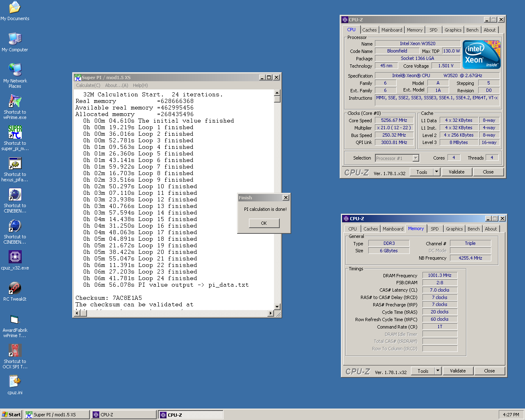Image resolution: width=525 pixels, height=420 pixels.
Task: Click the lower CPU-Z title bar icon
Action: click(346, 218)
